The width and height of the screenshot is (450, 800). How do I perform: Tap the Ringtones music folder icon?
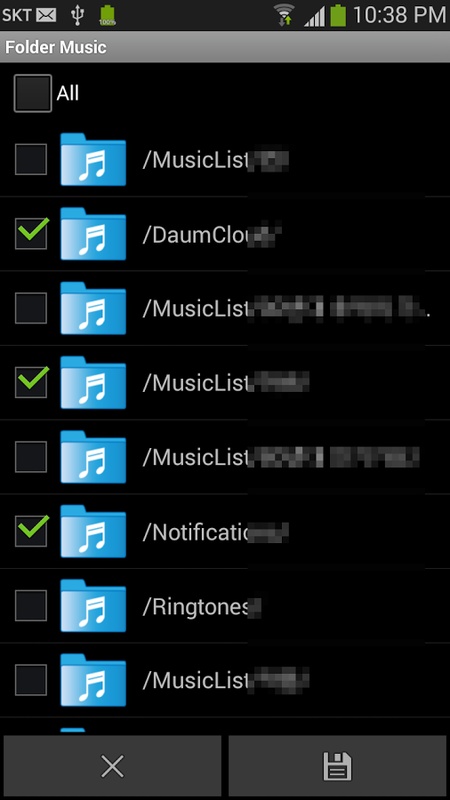pyautogui.click(x=93, y=606)
